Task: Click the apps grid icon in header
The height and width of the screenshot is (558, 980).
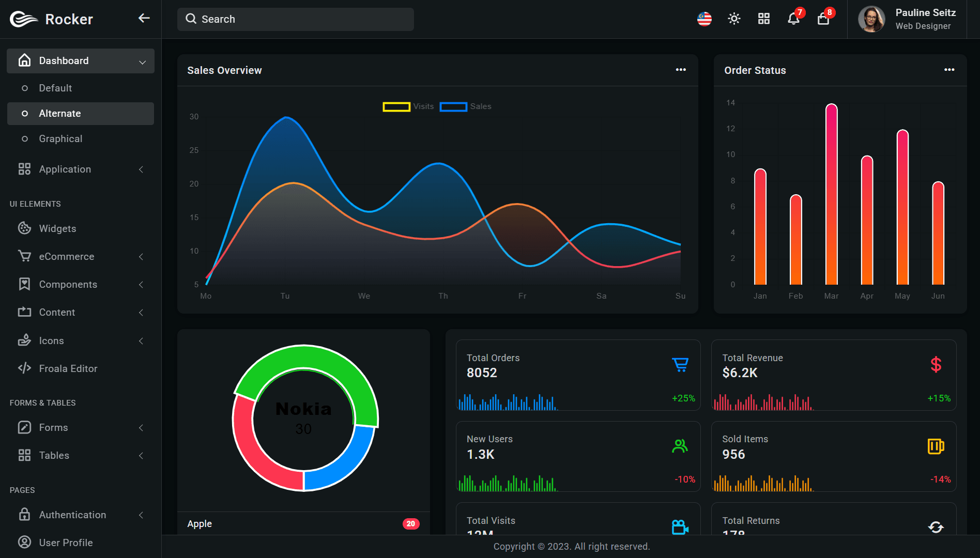Action: point(763,19)
